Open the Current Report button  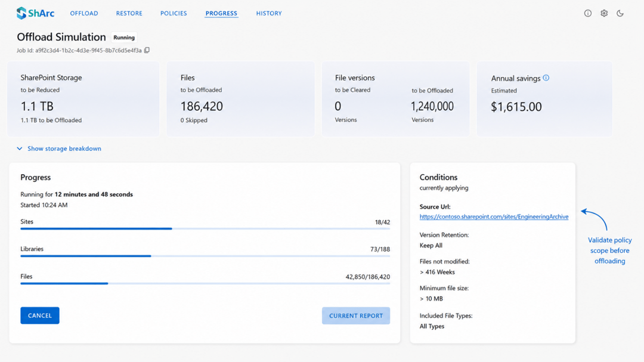(355, 315)
